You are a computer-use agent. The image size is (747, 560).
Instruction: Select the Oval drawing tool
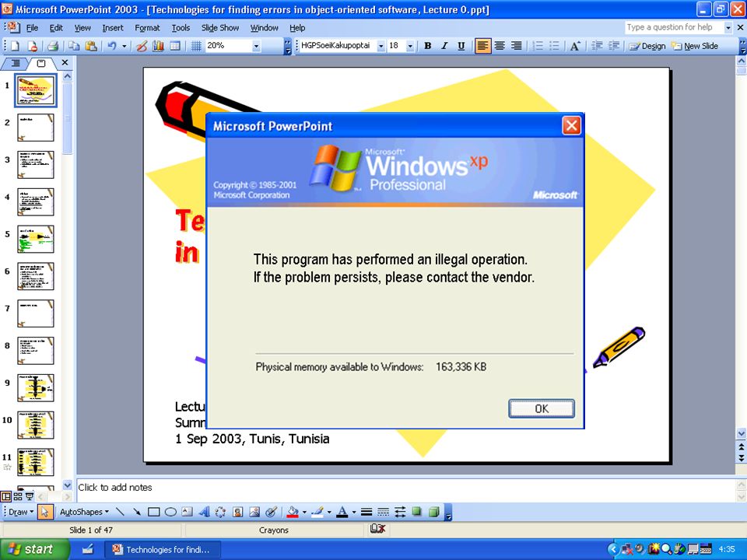(170, 512)
